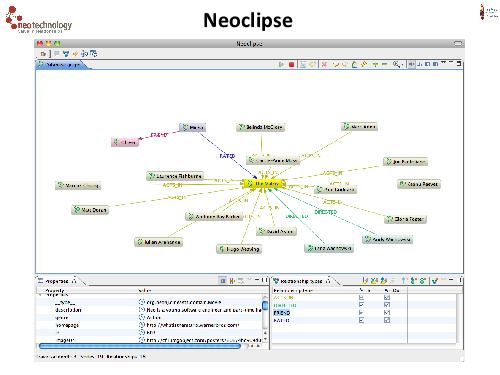Screen dimensions: 500x375
Task: Start the database with the green play icon
Action: tap(281, 64)
